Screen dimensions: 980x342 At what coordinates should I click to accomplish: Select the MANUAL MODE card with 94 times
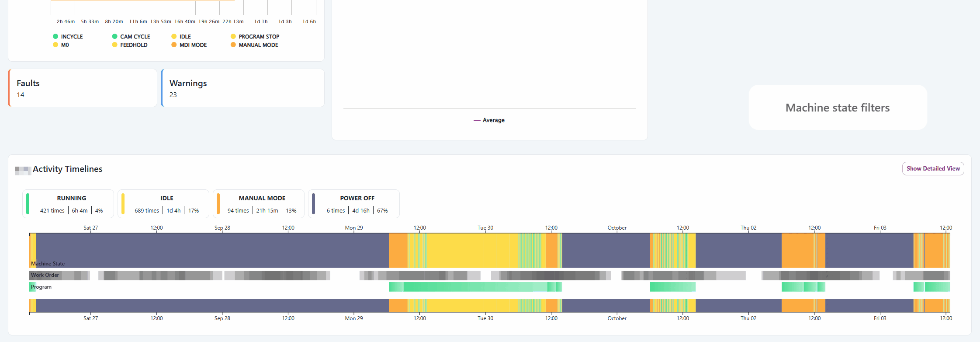click(259, 204)
